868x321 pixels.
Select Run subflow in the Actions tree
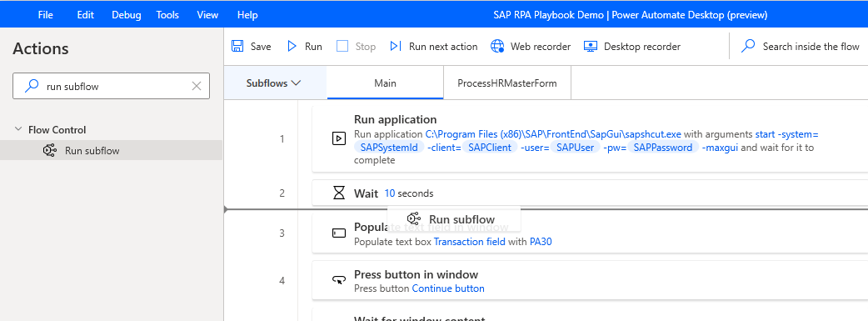(x=111, y=150)
